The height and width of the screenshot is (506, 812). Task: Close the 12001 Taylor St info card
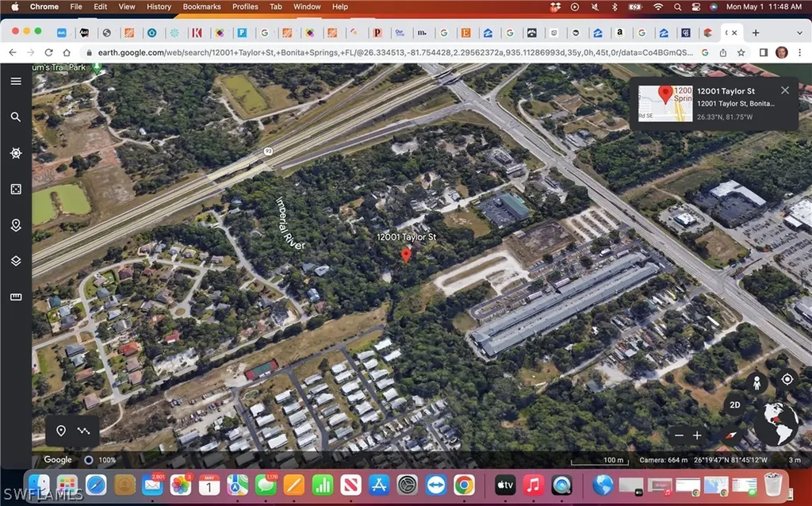[x=785, y=90]
